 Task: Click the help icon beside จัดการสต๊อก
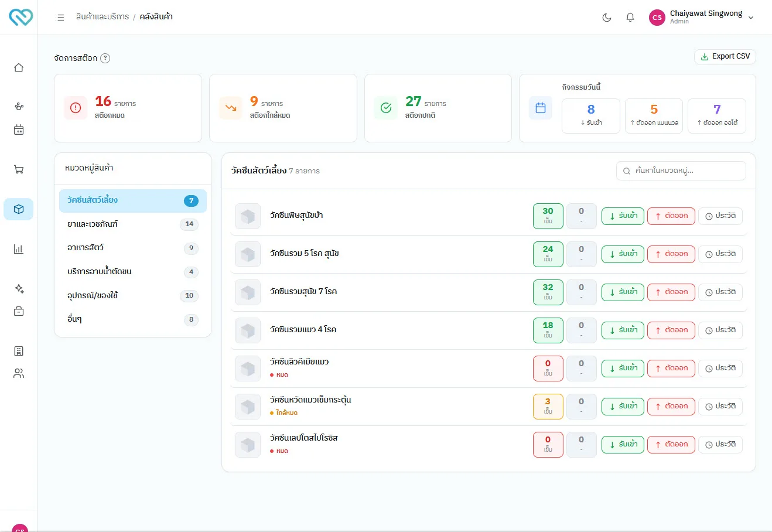coord(105,58)
